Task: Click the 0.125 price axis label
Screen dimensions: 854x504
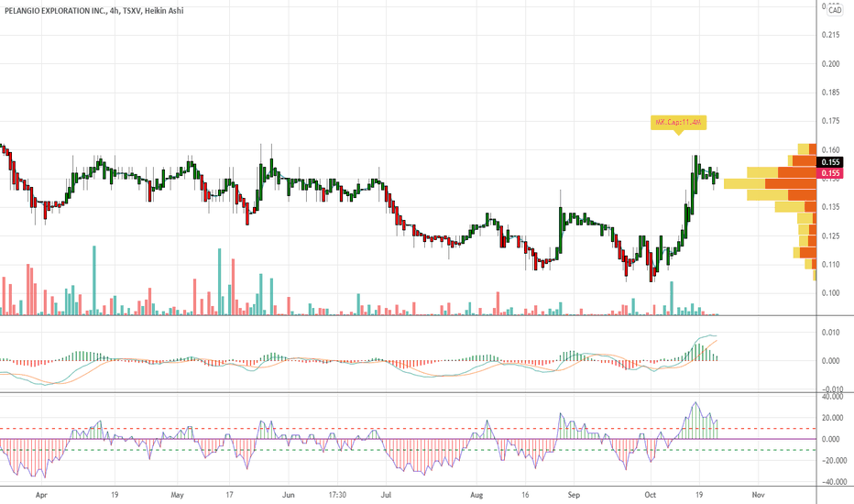Action: pyautogui.click(x=830, y=236)
